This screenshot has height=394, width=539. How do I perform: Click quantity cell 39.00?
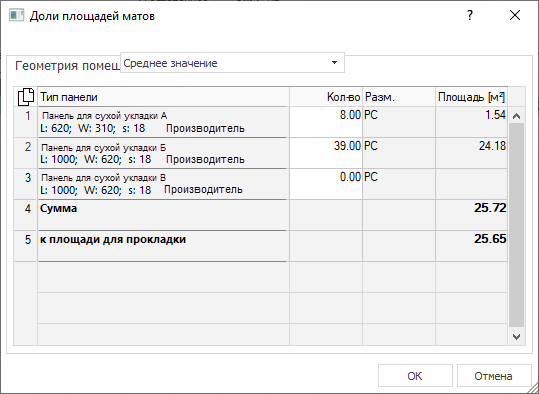[x=326, y=153]
